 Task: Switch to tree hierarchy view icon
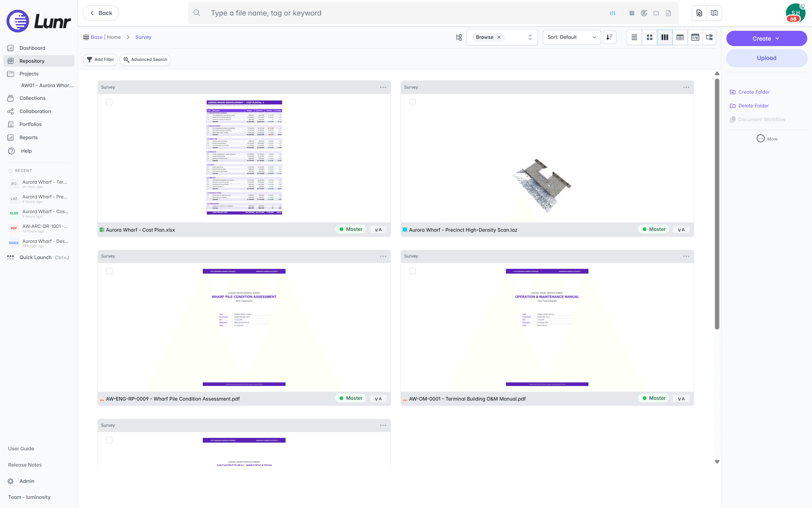(709, 37)
